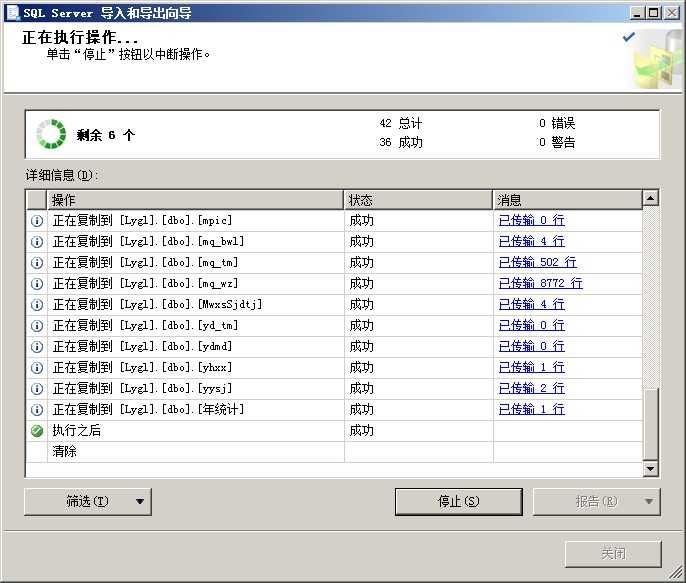The width and height of the screenshot is (686, 583).
Task: Click the 剩余 6 个 label
Action: [x=105, y=135]
